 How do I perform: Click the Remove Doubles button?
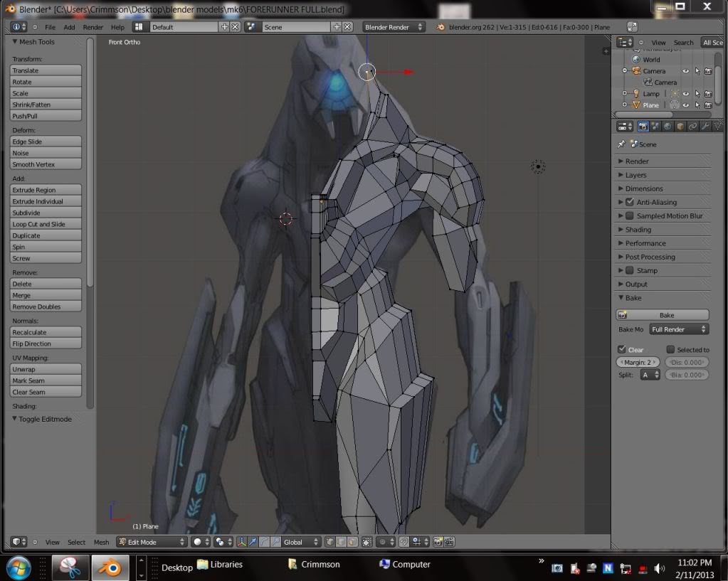46,307
